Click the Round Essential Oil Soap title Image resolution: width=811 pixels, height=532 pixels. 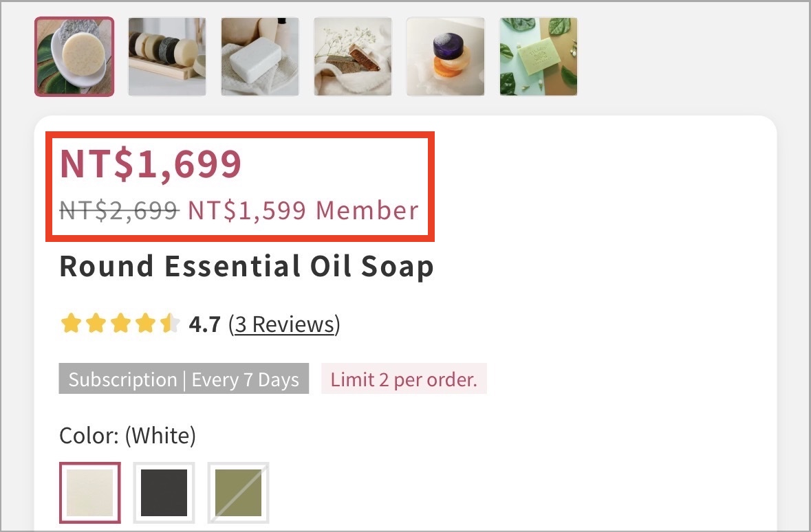tap(247, 266)
